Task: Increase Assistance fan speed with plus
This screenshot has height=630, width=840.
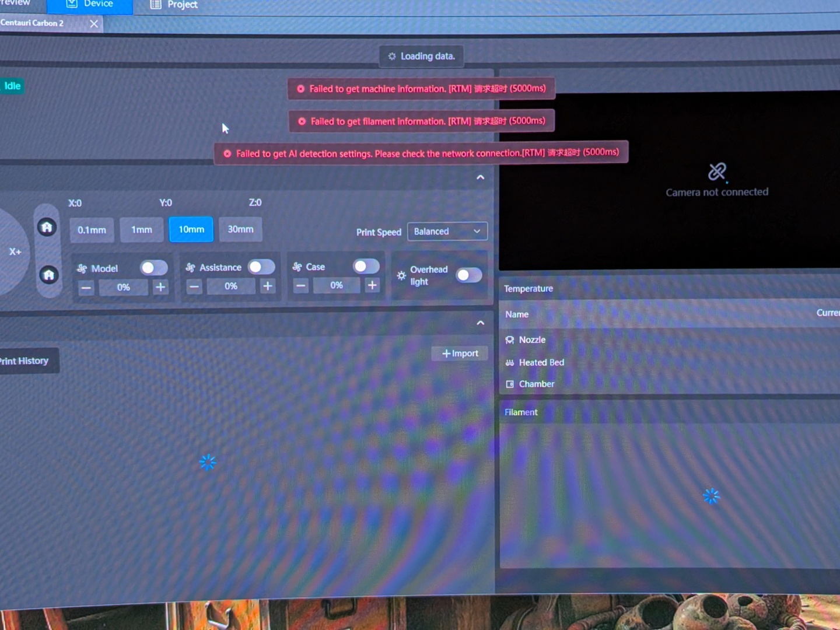Action: click(268, 286)
